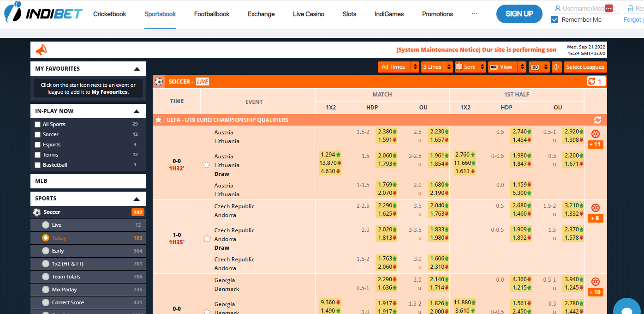Add Austria vs Lithuania match to favourites
The image size is (644, 314).
tap(207, 165)
